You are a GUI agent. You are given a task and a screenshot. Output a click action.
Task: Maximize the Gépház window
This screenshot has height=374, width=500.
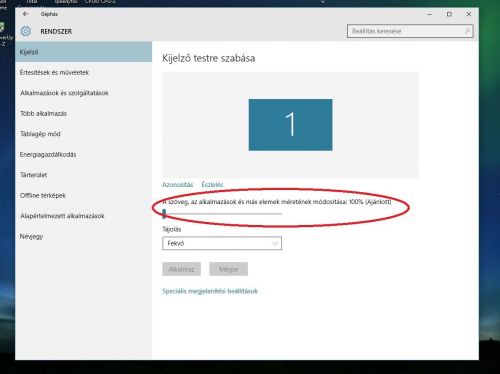449,14
